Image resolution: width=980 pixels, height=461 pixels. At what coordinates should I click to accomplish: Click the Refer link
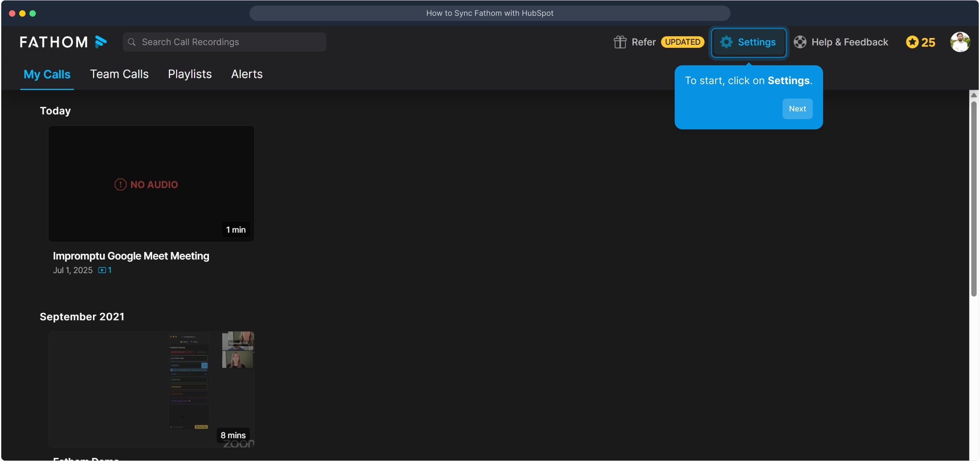[644, 42]
